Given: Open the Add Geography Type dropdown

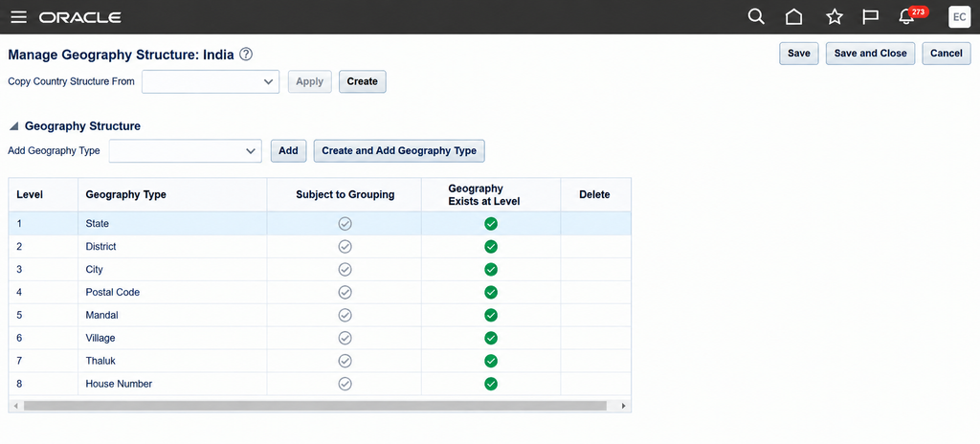Looking at the screenshot, I should click(x=185, y=150).
